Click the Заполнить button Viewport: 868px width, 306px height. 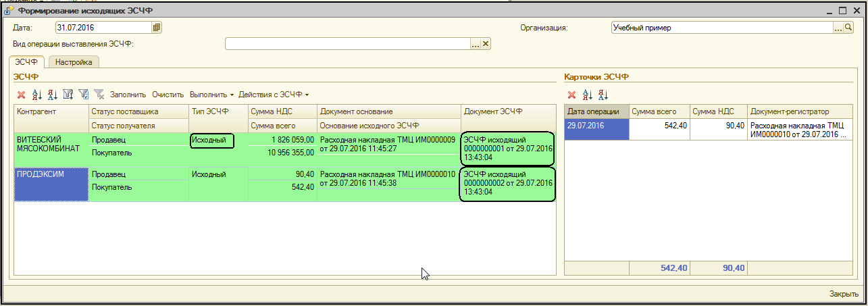(128, 95)
